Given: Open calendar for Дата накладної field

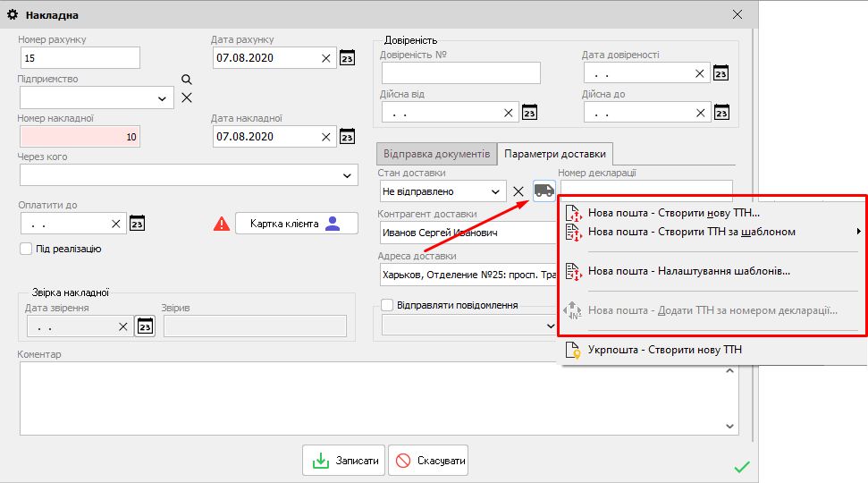Looking at the screenshot, I should pos(348,137).
